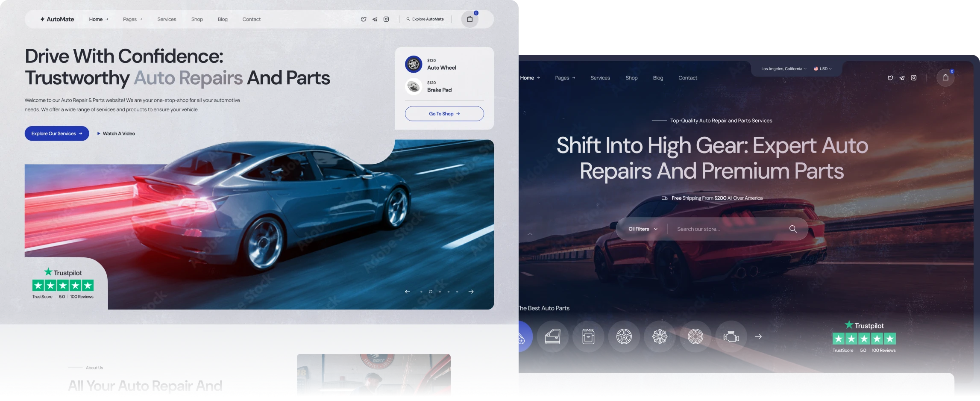The image size is (980, 401).
Task: Click the Twitter icon in light header
Action: point(364,19)
